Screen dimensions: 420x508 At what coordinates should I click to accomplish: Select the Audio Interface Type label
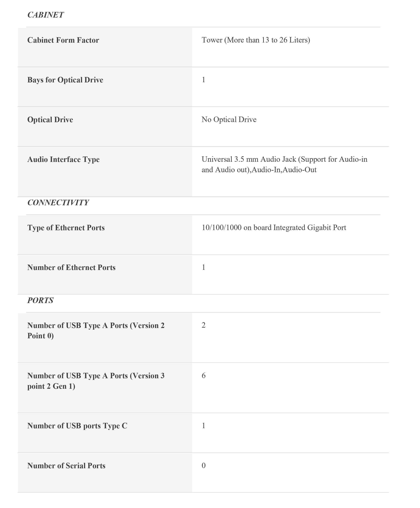[x=63, y=159]
